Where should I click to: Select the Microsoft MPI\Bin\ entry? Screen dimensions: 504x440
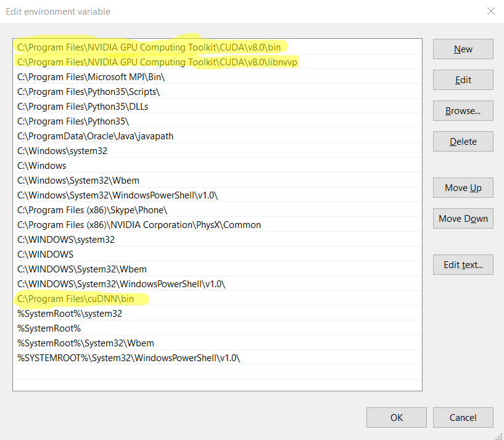(x=217, y=77)
